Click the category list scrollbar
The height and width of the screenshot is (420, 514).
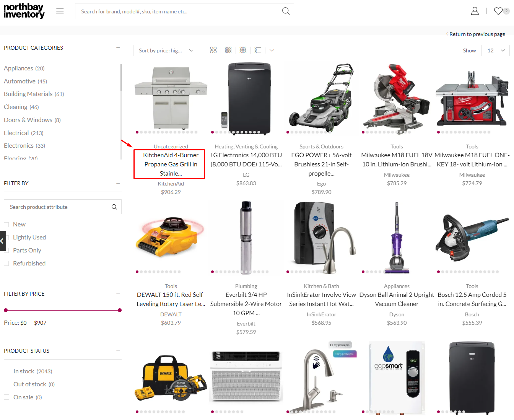(x=121, y=77)
